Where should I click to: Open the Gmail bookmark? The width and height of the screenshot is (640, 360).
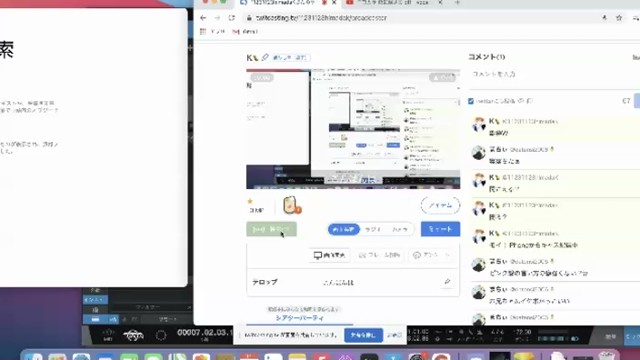click(244, 31)
